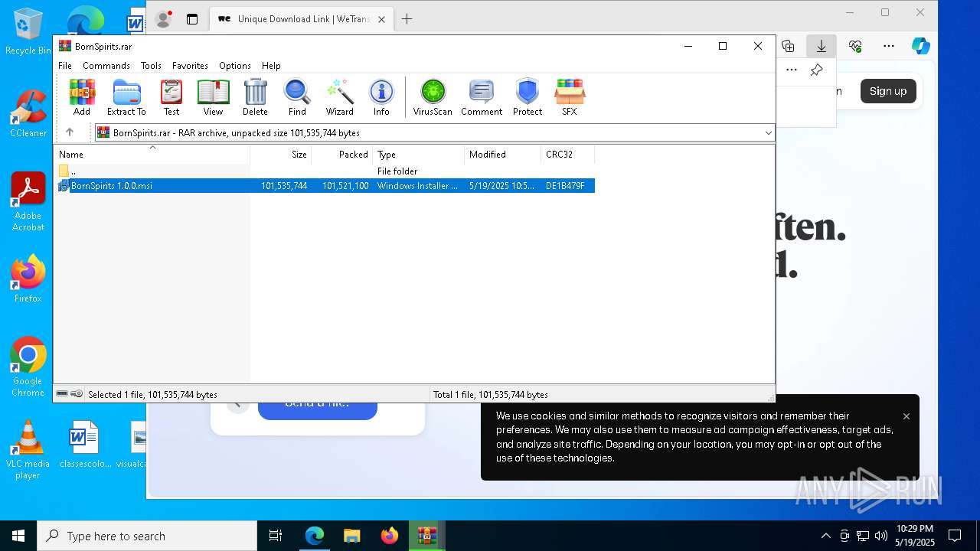Image resolution: width=980 pixels, height=551 pixels.
Task: Sort by the Size column header
Action: tap(281, 155)
